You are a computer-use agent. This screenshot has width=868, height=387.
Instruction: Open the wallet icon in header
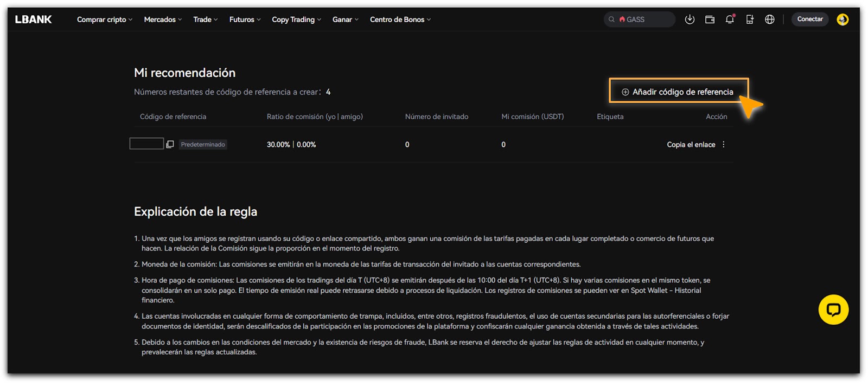[x=710, y=20]
